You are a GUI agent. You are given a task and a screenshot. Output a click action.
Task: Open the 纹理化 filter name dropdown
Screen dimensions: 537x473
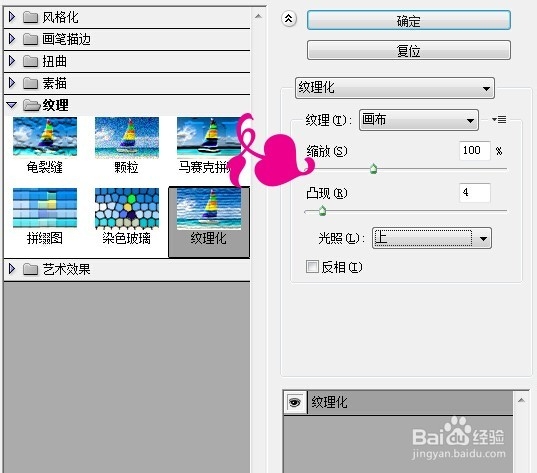[395, 88]
